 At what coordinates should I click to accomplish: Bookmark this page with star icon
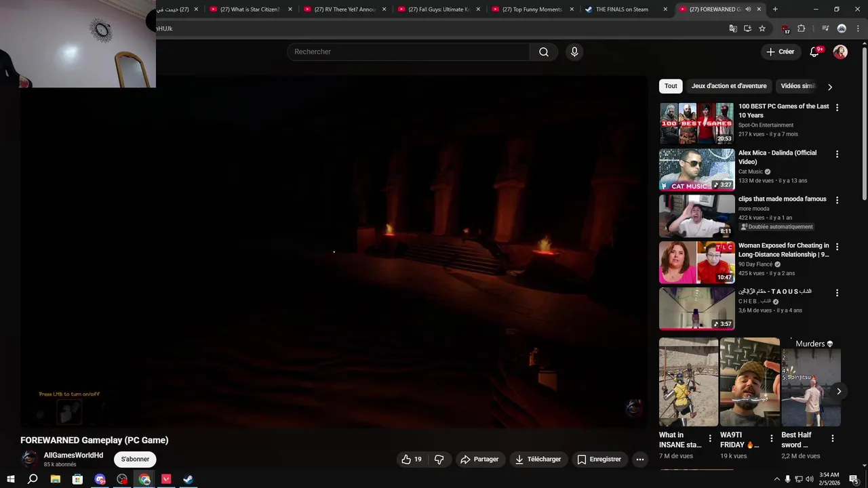[762, 28]
